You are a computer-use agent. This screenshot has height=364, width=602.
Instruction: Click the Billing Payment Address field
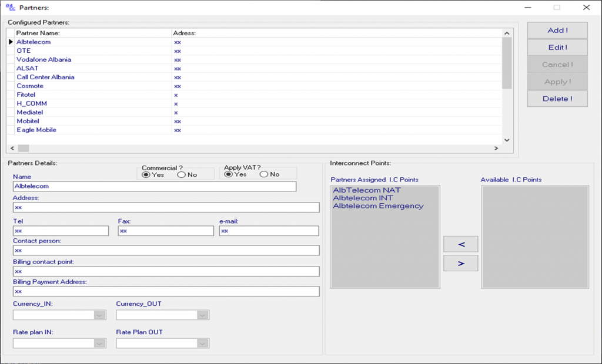166,292
